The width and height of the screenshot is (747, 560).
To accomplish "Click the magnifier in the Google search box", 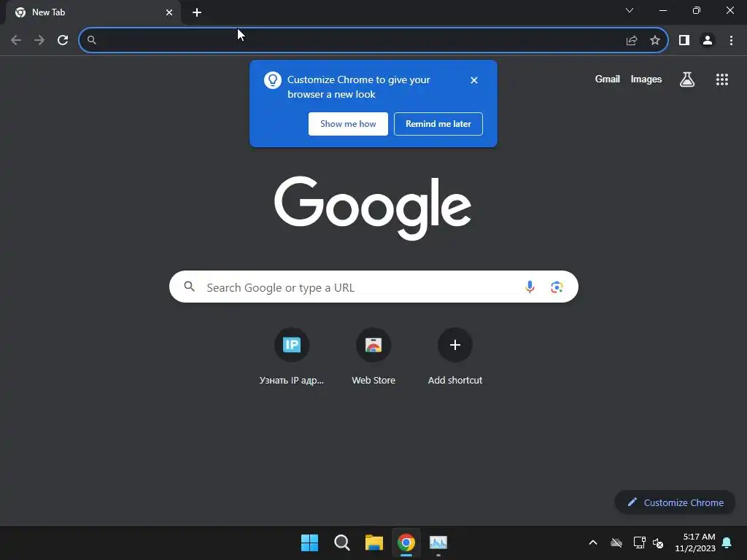I will (x=189, y=286).
